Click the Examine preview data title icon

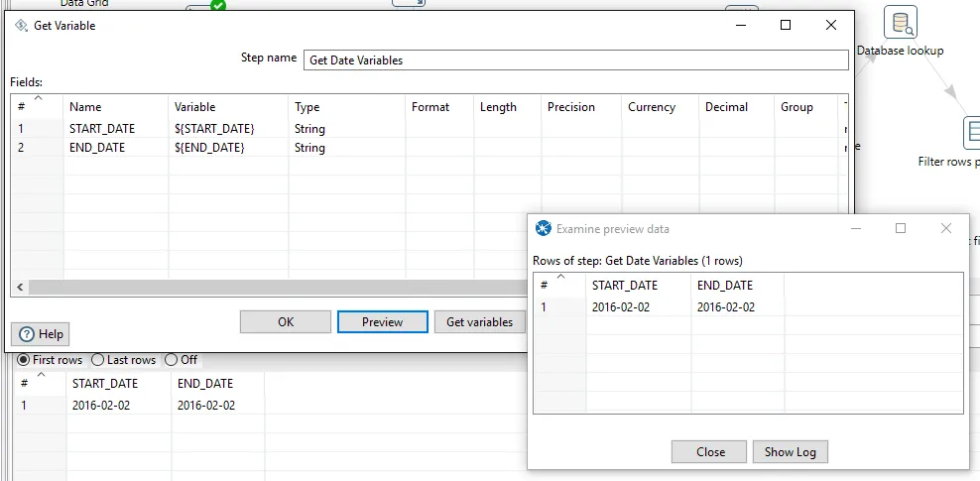point(544,229)
